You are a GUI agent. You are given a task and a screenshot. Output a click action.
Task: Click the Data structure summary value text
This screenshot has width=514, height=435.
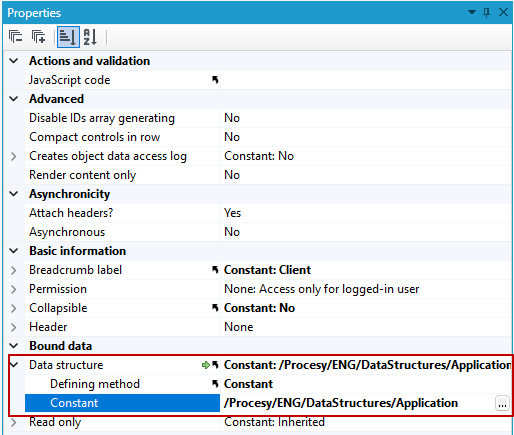[x=367, y=365]
